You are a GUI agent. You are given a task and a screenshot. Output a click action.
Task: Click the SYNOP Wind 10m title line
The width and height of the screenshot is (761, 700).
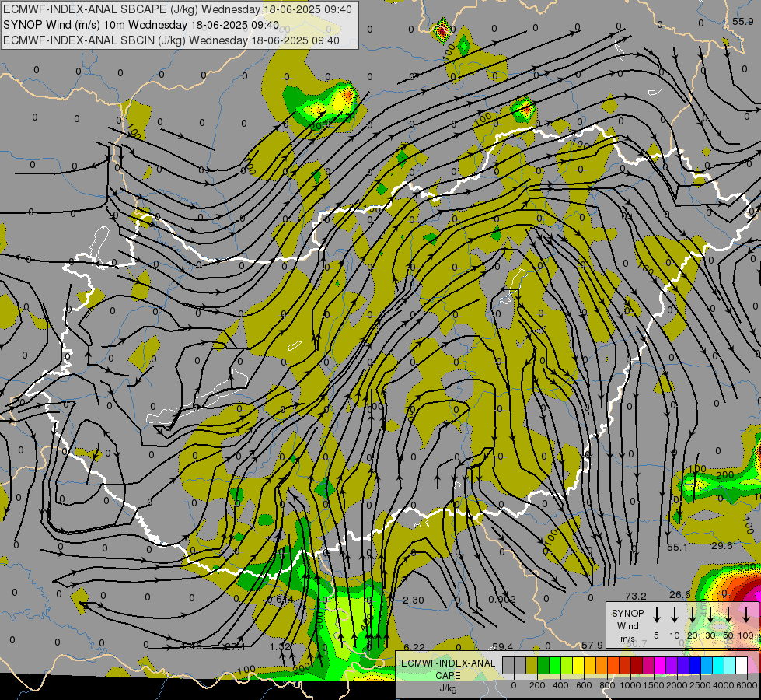141,25
